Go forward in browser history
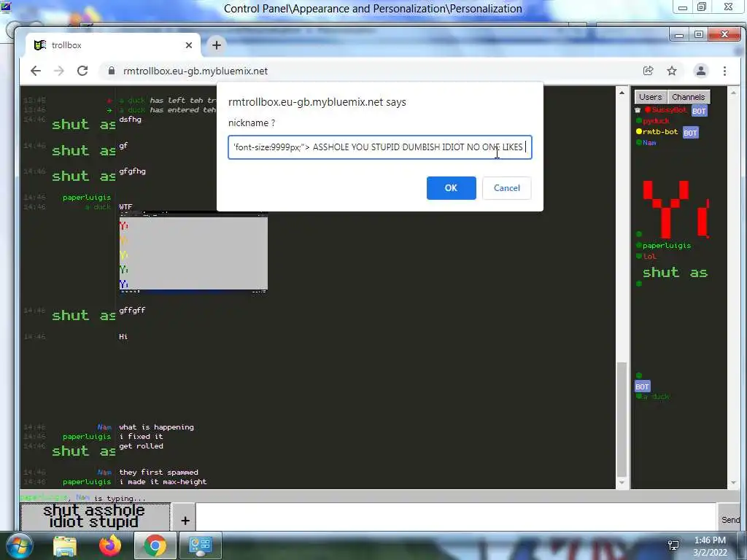The height and width of the screenshot is (560, 747). (58, 71)
